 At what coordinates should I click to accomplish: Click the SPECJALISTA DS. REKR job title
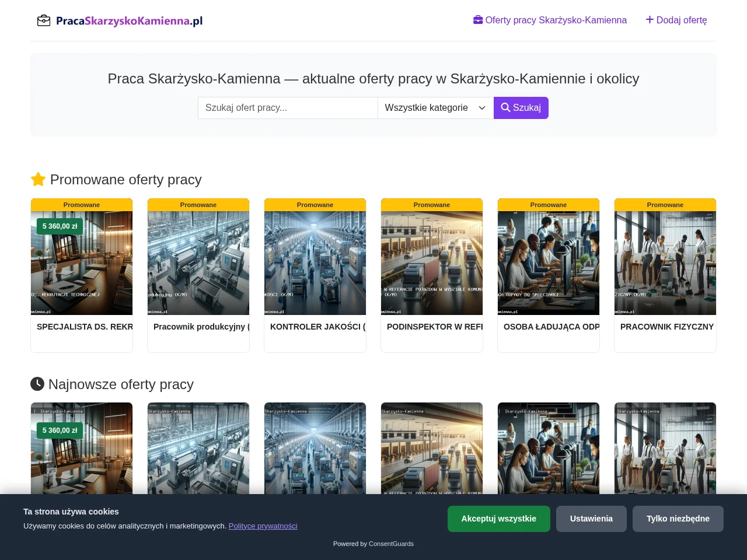tap(85, 327)
